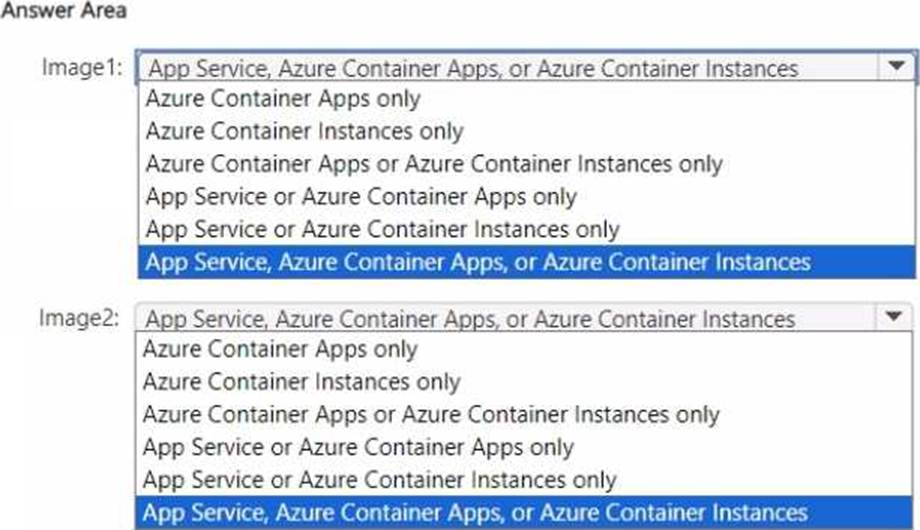Click the Image2 field label
Viewport: 920px width, 530px height.
pyautogui.click(x=79, y=318)
